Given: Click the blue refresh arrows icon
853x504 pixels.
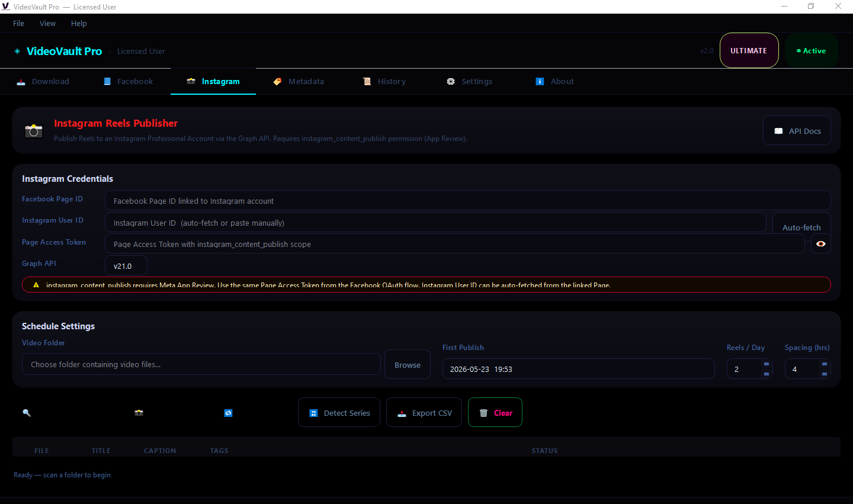Looking at the screenshot, I should pos(228,413).
